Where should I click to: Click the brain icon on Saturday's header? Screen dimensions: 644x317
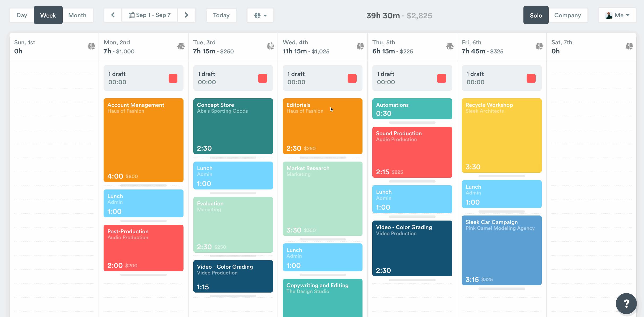click(x=629, y=47)
